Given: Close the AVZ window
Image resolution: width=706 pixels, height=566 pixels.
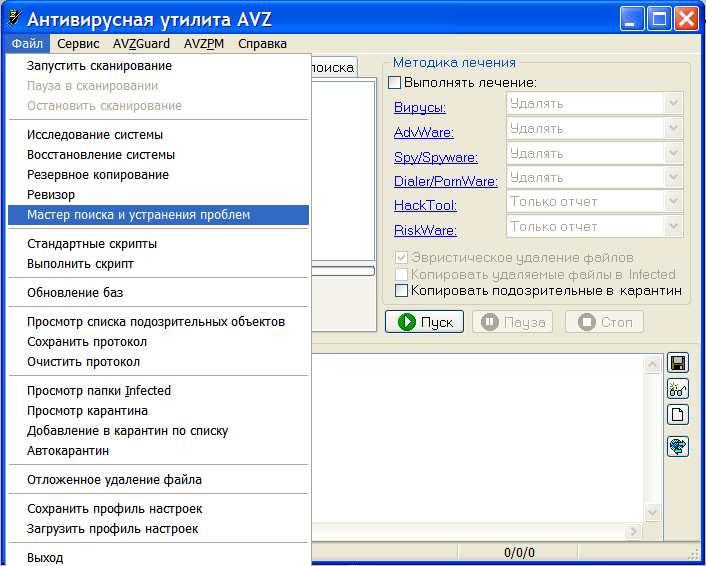Looking at the screenshot, I should pos(687,19).
